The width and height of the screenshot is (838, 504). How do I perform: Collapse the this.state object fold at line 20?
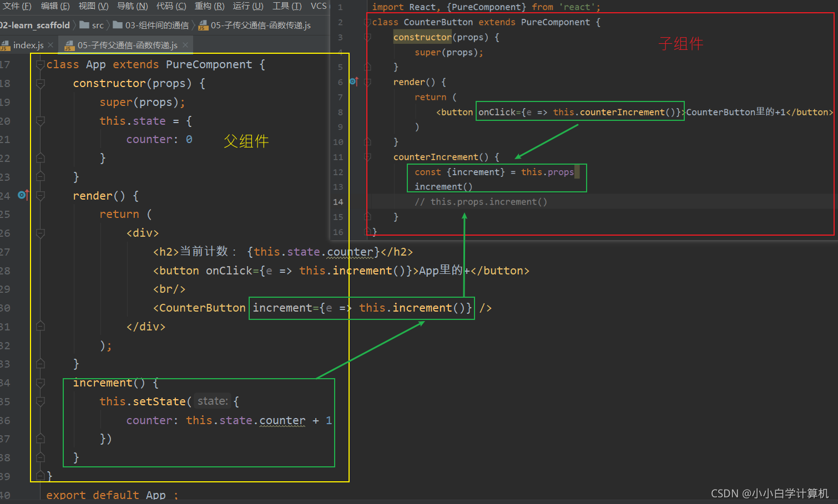[x=40, y=121]
